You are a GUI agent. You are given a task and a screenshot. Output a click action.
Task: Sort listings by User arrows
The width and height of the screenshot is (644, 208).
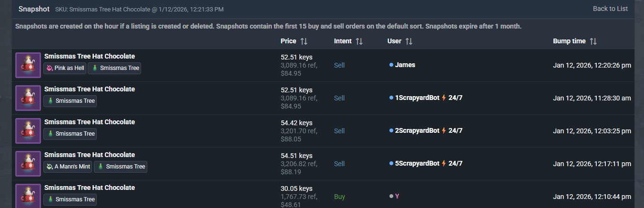(409, 41)
